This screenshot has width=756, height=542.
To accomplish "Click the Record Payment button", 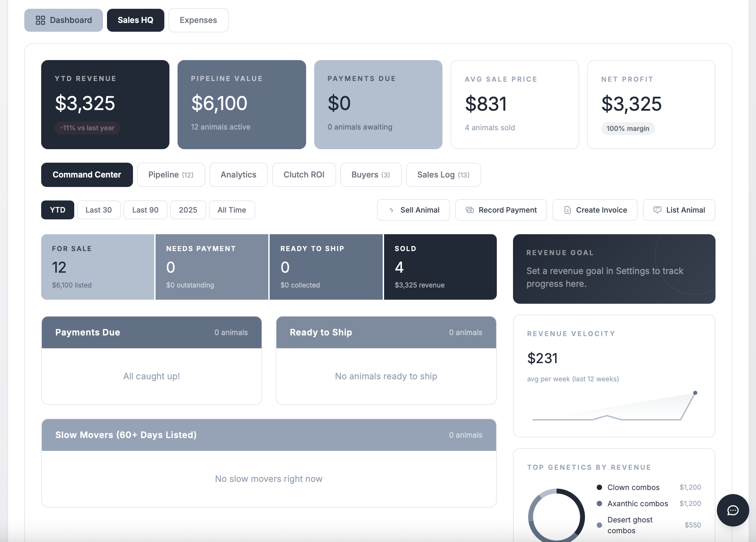I will (x=501, y=210).
